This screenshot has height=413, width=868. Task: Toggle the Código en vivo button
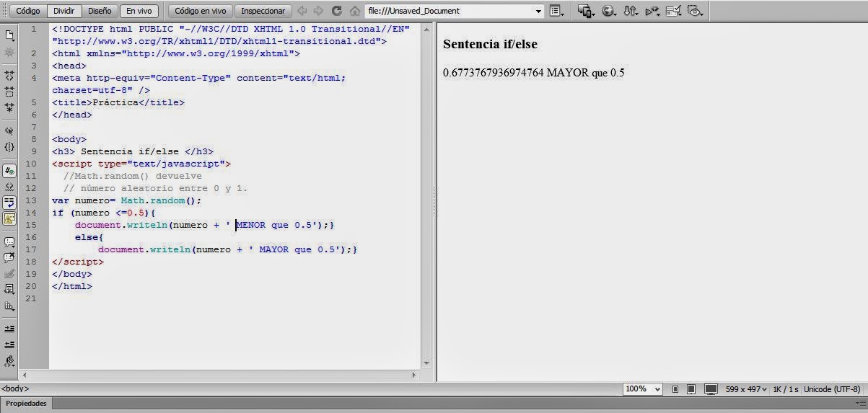(x=200, y=11)
